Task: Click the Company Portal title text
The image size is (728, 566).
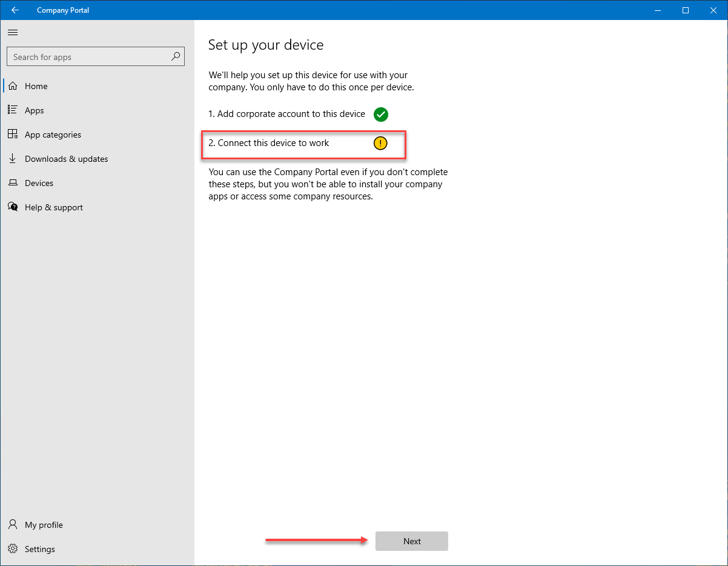Action: [x=63, y=10]
